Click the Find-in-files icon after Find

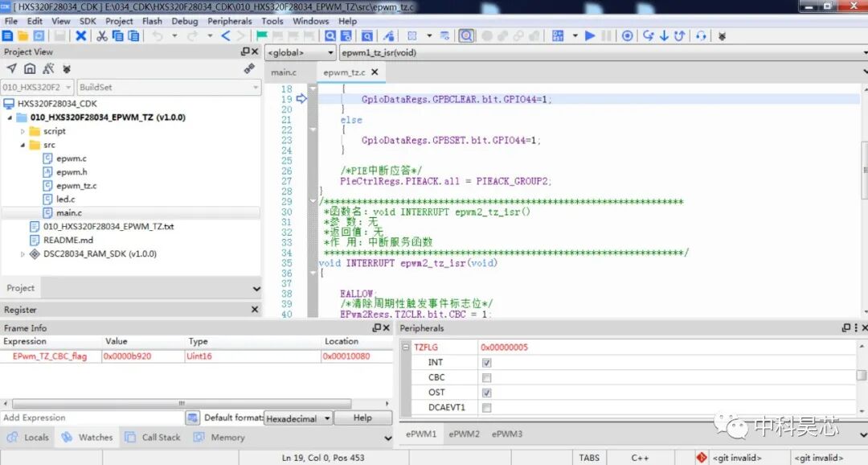point(346,36)
